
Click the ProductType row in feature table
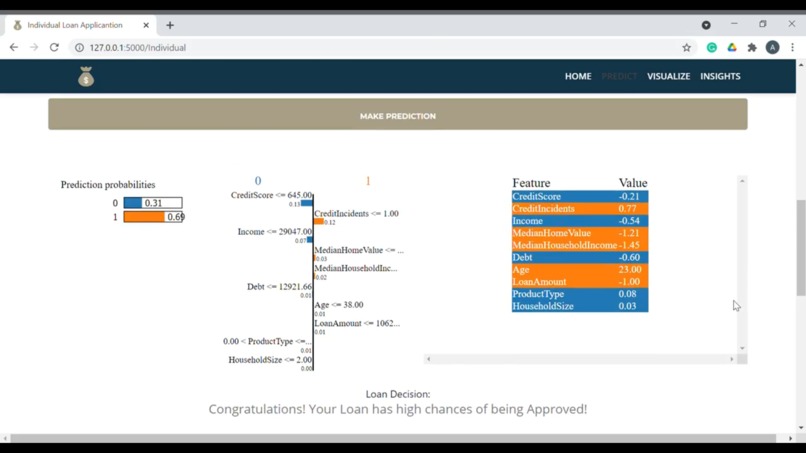pos(580,294)
